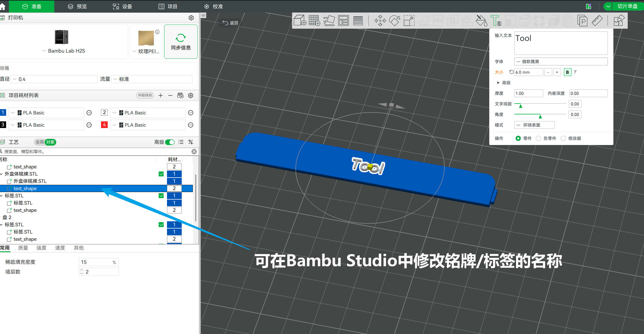Click the 同步信息 sync info button
The height and width of the screenshot is (334, 644).
181,41
